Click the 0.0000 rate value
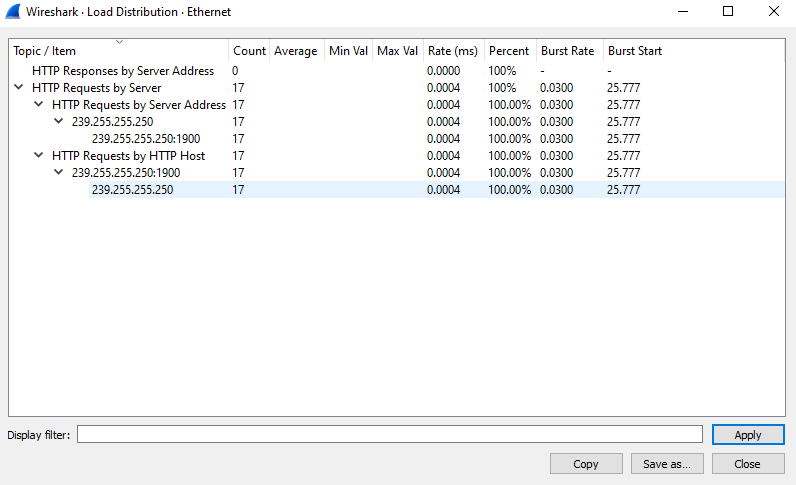This screenshot has width=796, height=485. [x=443, y=71]
